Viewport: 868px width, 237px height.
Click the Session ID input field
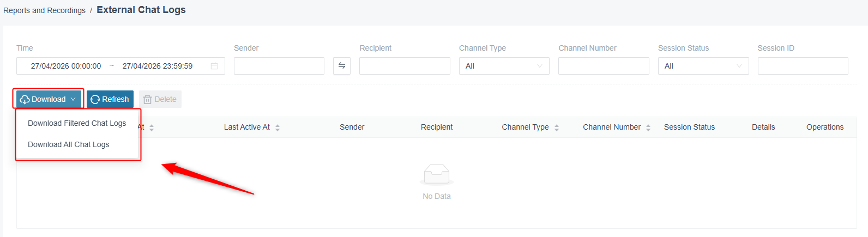[803, 66]
